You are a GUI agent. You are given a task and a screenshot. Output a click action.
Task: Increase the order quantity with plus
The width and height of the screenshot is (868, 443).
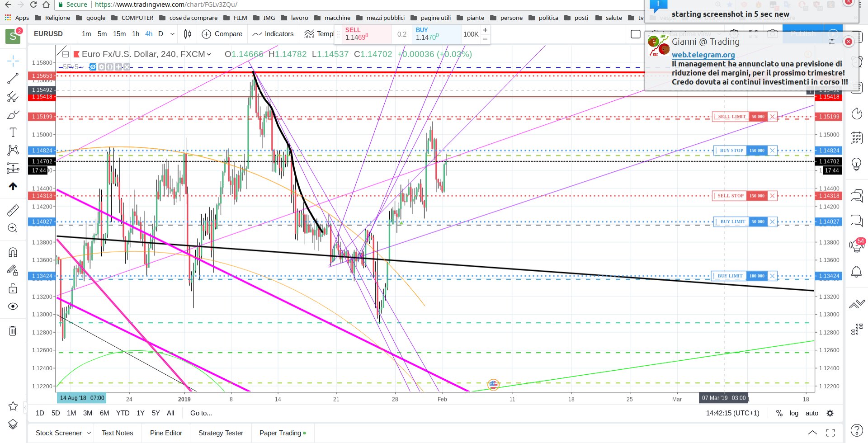pos(485,30)
